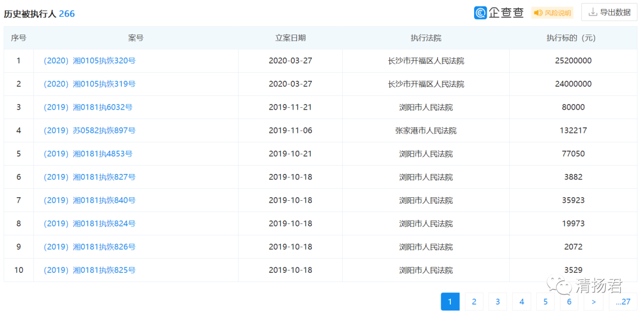Open case (2019) 湘0181执恢824号
The height and width of the screenshot is (314, 644).
(x=89, y=223)
